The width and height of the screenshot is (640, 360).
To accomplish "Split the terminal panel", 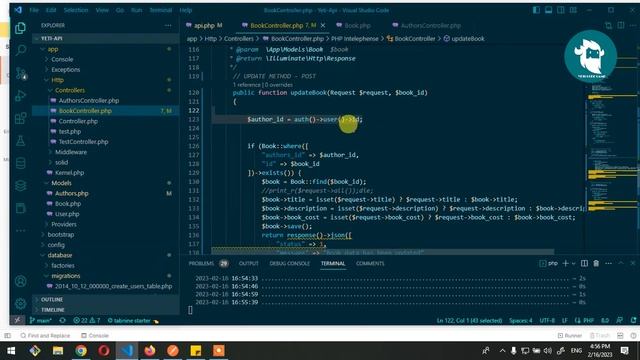I will click(x=584, y=264).
